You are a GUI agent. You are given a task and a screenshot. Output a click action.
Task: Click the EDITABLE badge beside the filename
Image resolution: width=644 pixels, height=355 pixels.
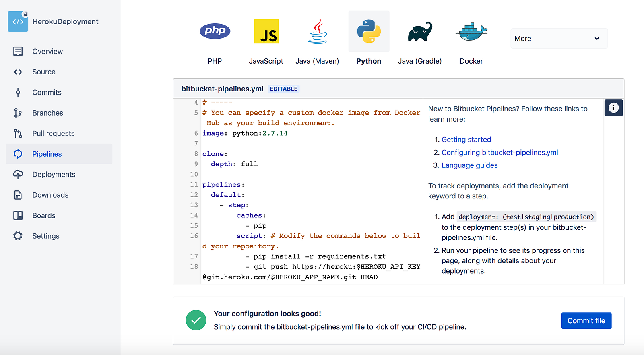tap(284, 89)
